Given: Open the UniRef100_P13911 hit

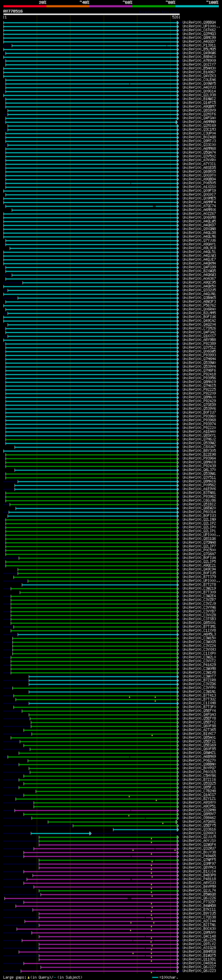Looking at the screenshot, I should 199,45.
